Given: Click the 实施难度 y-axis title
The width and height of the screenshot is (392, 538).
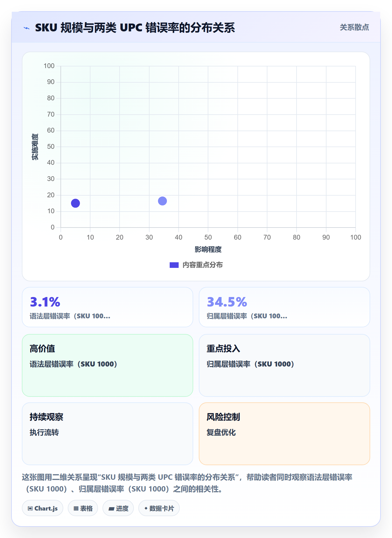Looking at the screenshot, I should [x=35, y=147].
